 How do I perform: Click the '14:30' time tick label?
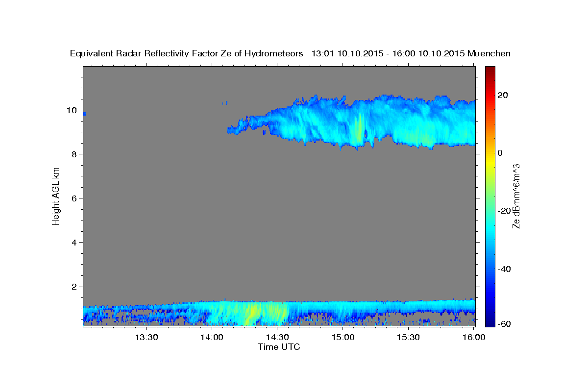pos(277,337)
